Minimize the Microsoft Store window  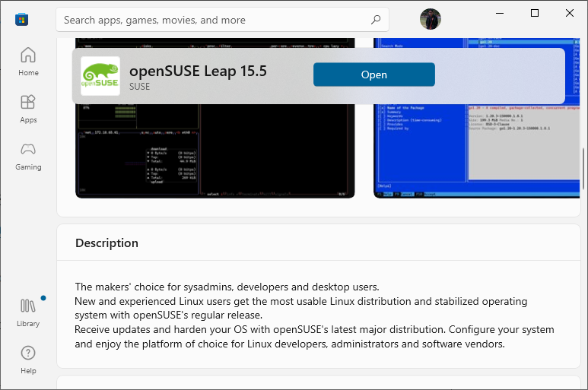(x=500, y=13)
